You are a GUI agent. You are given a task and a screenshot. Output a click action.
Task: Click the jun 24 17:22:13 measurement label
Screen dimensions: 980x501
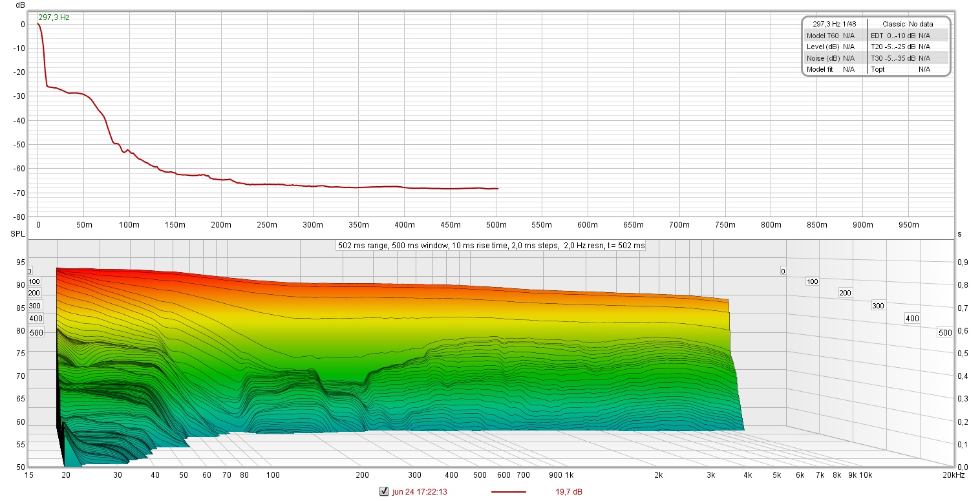pos(420,491)
